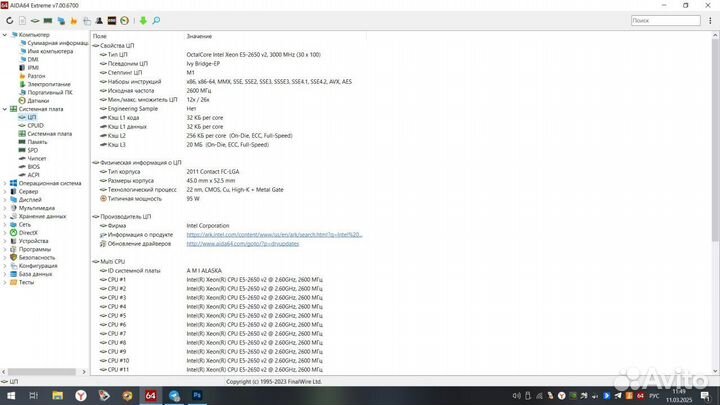Click the vertical scrollbar down arrow
Image resolution: width=720 pixels, height=405 pixels.
(x=715, y=372)
